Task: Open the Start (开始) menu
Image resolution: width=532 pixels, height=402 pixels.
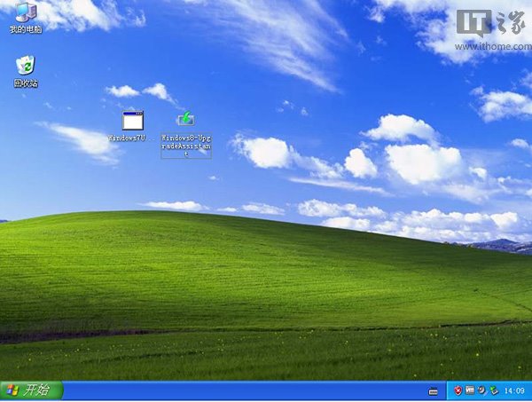Action: point(31,390)
